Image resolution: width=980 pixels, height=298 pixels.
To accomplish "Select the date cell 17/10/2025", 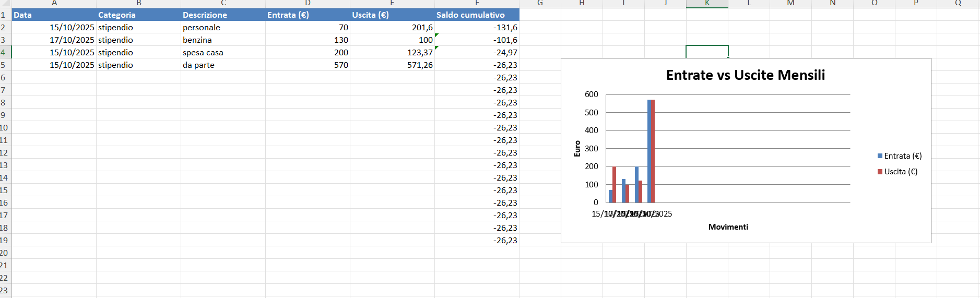I will [54, 40].
